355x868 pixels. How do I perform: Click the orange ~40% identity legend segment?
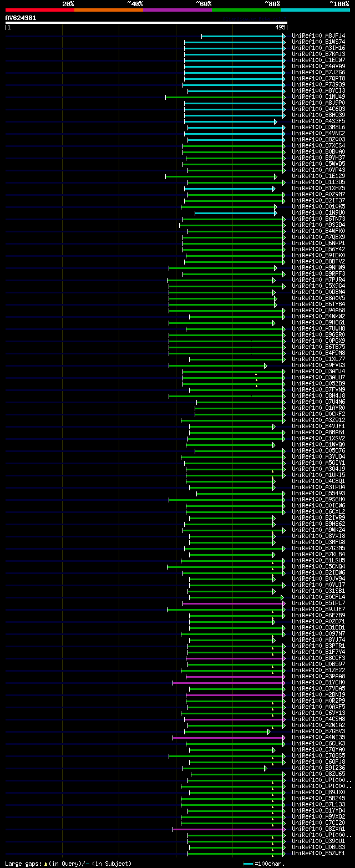click(108, 10)
